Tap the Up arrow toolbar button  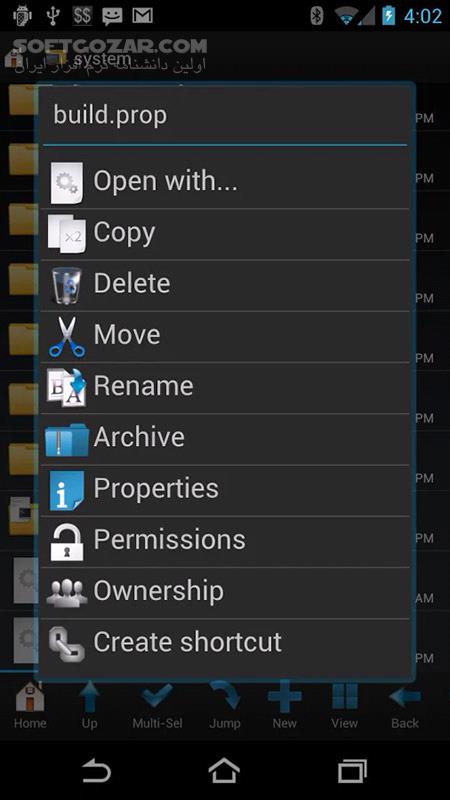pyautogui.click(x=89, y=707)
